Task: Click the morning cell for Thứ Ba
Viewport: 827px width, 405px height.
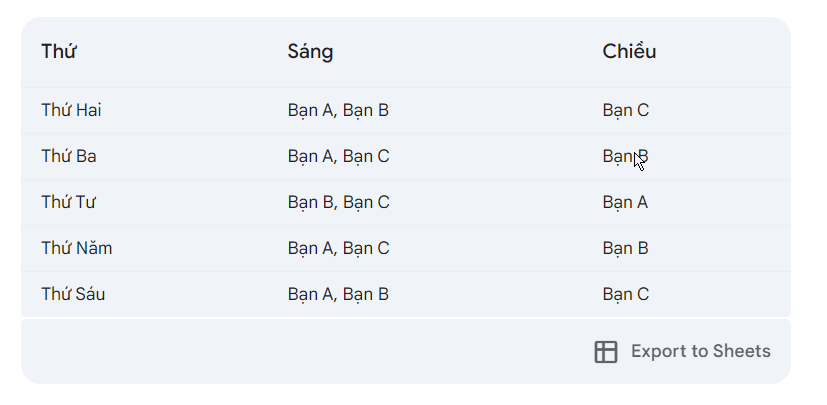Action: [x=338, y=157]
